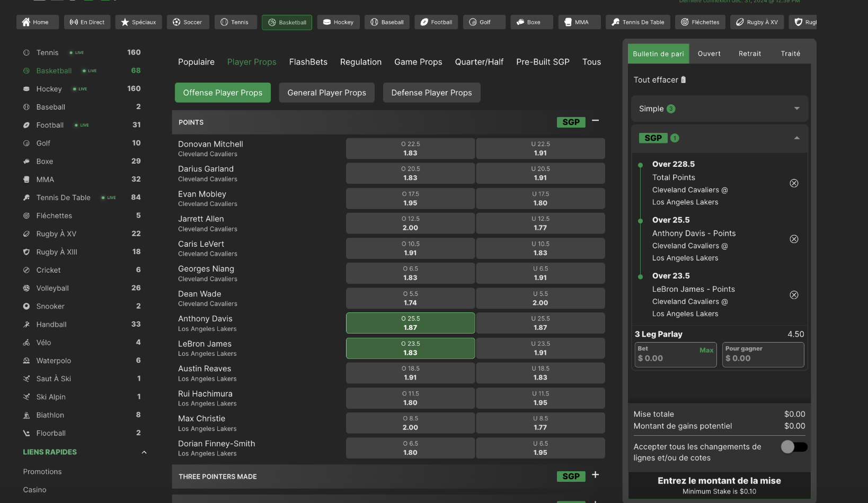868x503 pixels.
Task: Select Volleyball in the left sidebar
Action: (x=52, y=288)
